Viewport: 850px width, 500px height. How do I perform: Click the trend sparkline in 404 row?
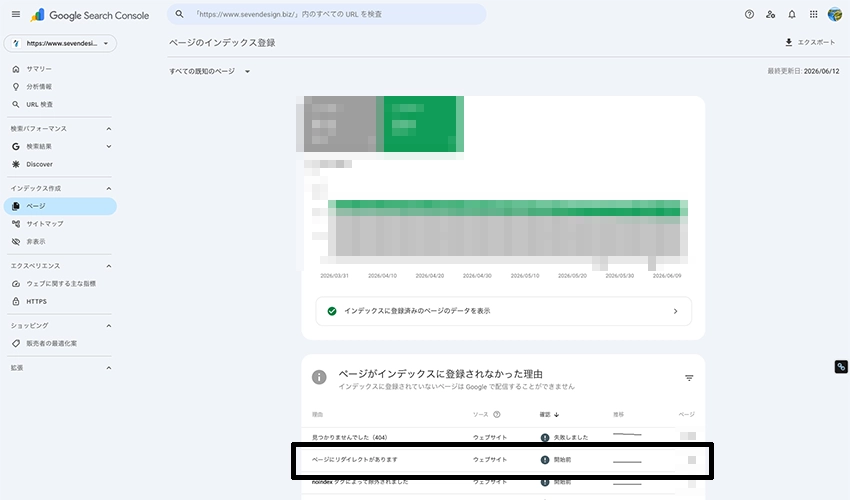pyautogui.click(x=627, y=435)
